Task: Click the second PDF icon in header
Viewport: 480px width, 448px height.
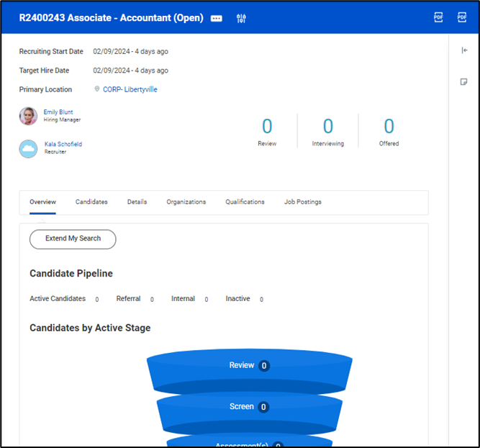Action: [x=462, y=17]
